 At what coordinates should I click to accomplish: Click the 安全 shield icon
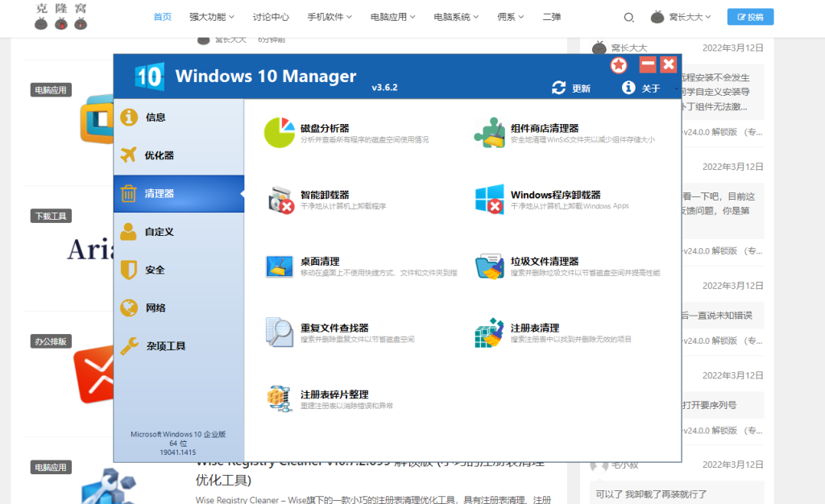(129, 270)
